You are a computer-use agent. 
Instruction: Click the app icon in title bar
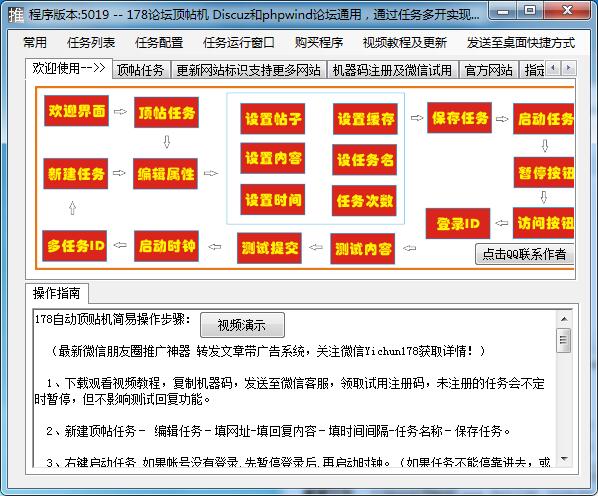[16, 15]
